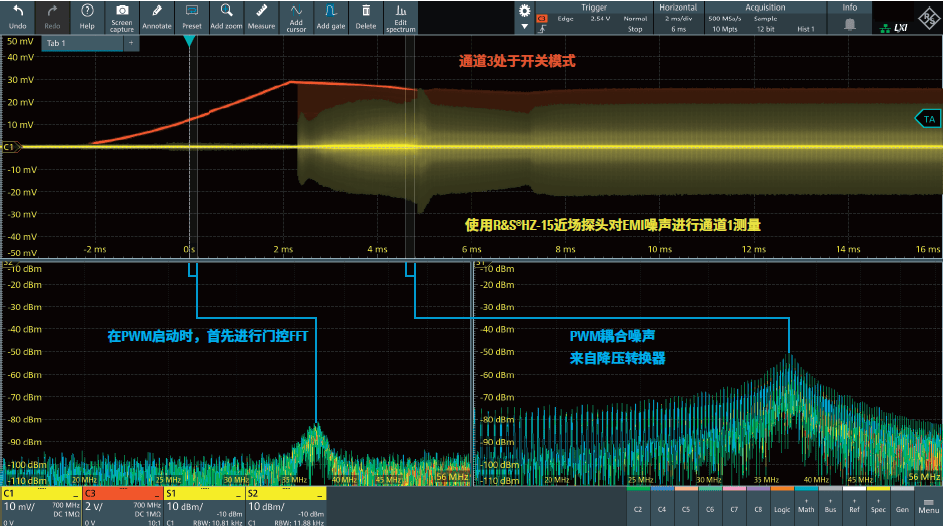Open the Measure ruler tool

point(261,16)
